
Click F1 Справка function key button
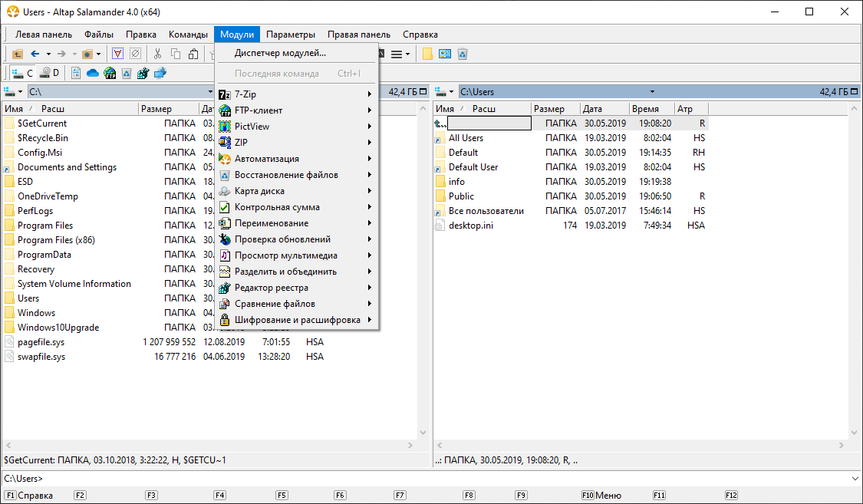pyautogui.click(x=30, y=496)
